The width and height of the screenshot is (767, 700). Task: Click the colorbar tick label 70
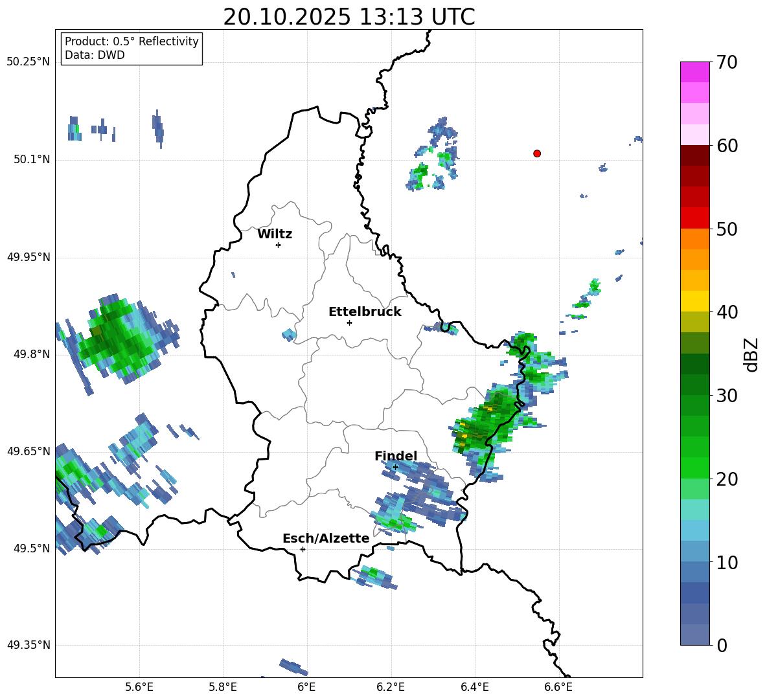tap(727, 63)
